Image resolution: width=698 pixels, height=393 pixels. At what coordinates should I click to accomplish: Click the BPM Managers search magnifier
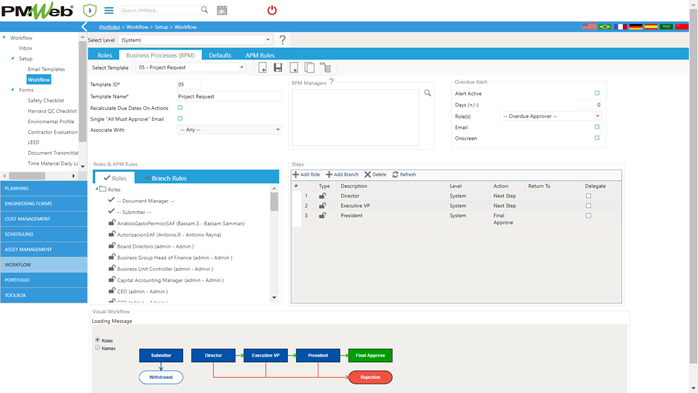pyautogui.click(x=427, y=93)
